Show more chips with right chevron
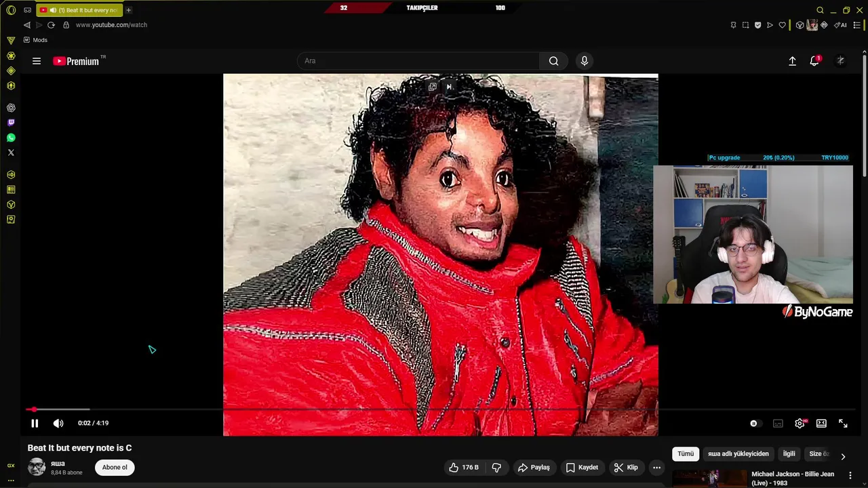The width and height of the screenshot is (868, 488). click(843, 456)
